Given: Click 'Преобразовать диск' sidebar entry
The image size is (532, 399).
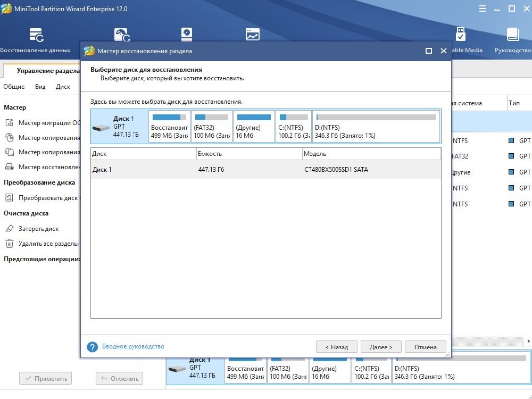Looking at the screenshot, I should coord(49,198).
